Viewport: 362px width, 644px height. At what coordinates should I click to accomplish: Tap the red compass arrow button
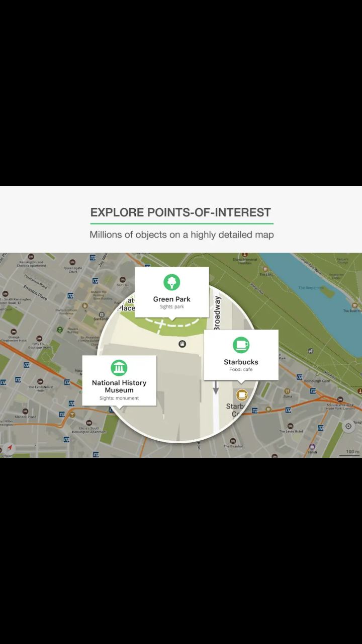coord(10,447)
